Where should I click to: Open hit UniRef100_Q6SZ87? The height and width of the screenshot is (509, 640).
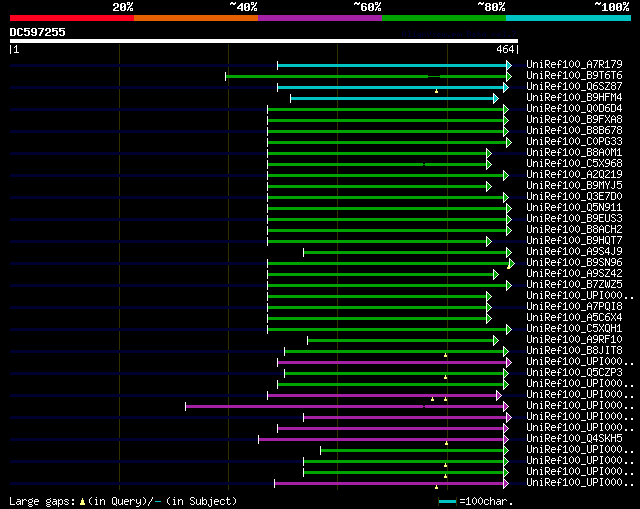coord(574,87)
